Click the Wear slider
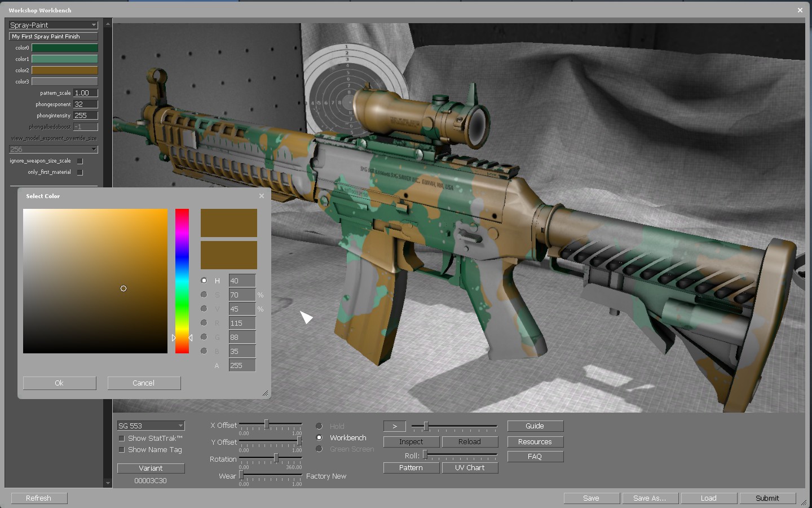Screen dimensions: 812x508 [x=270, y=475]
